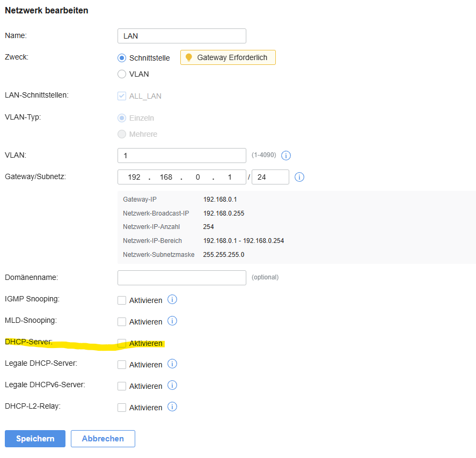476x458 pixels.
Task: Click the Speichern button
Action: (35, 439)
